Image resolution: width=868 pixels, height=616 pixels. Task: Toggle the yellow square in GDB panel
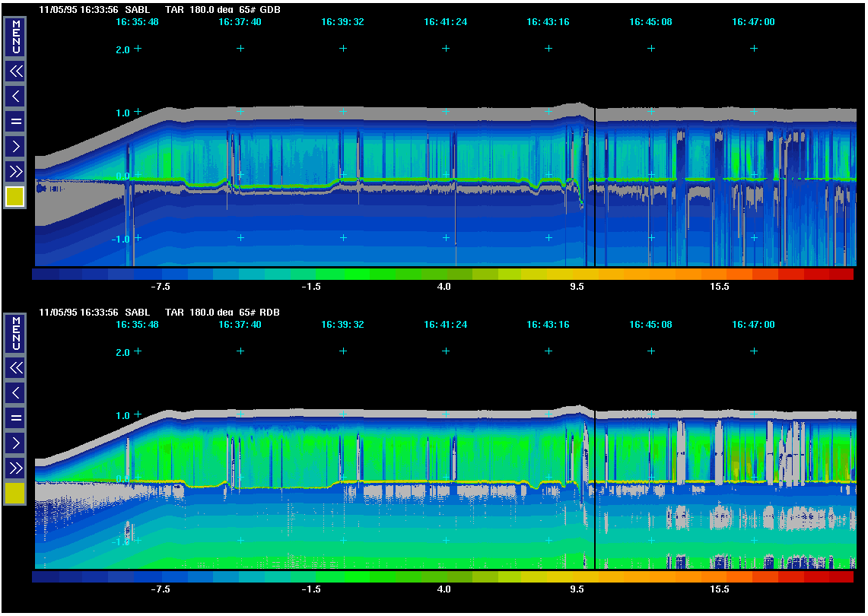[x=15, y=197]
